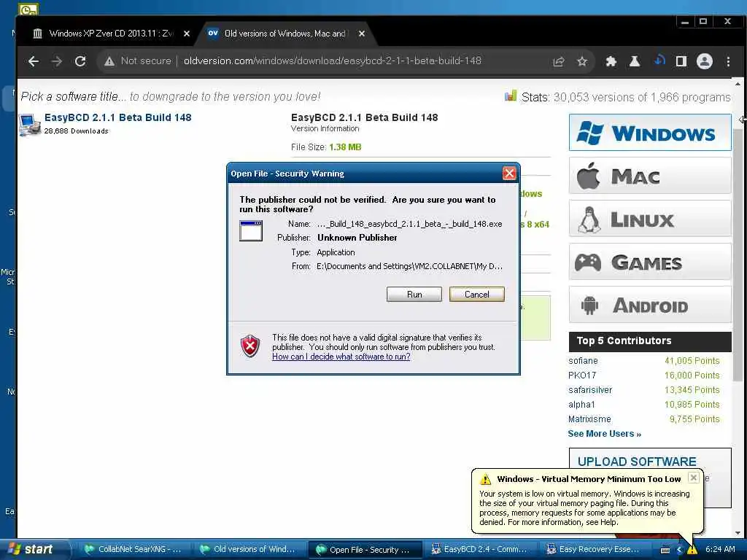The image size is (747, 560).
Task: Close the Windows XP Zver CD tab
Action: tap(187, 34)
